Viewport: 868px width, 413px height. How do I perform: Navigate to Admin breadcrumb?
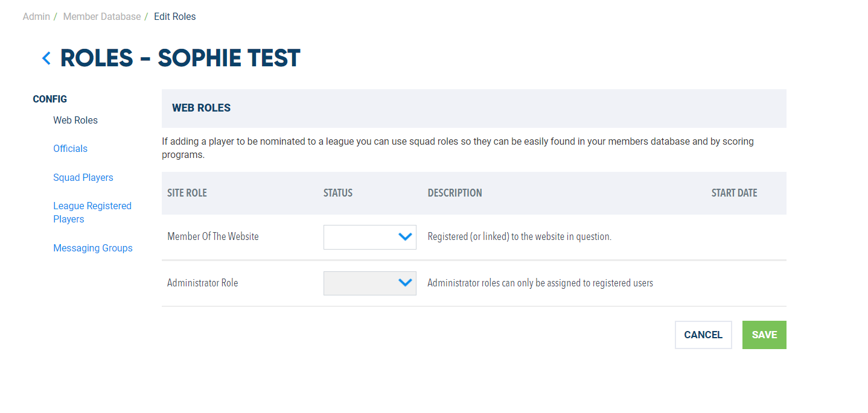(36, 17)
